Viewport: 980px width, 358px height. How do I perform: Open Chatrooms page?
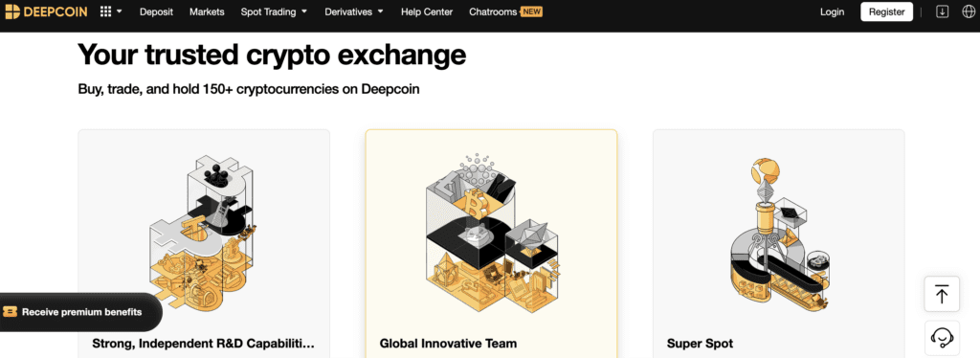point(493,11)
